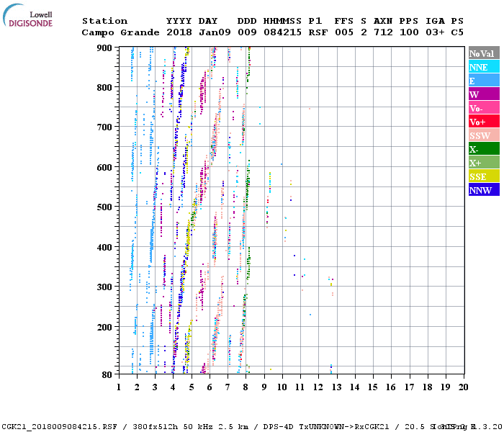This screenshot has width=504, height=432.
Task: Click the day-of-year value 009
Action: 247,32
